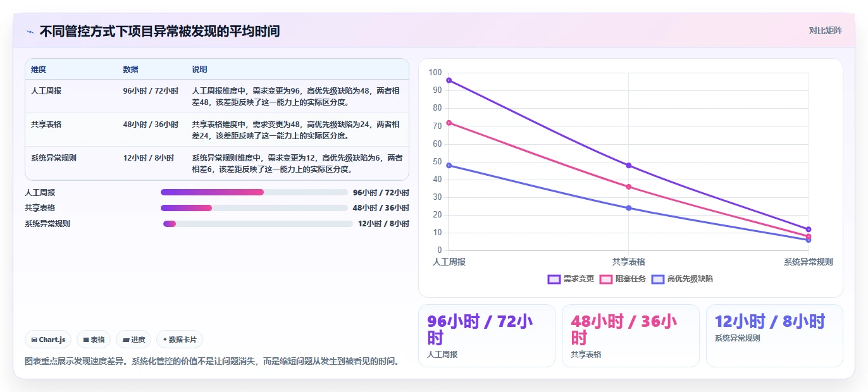Click the 需求变更 point at 共享表格 (48)

tap(629, 166)
